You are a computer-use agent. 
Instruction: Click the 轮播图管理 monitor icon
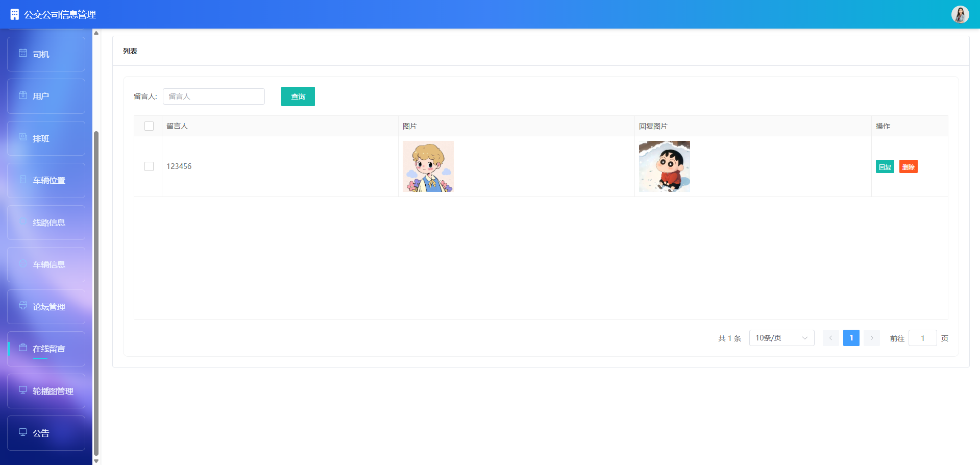coord(23,390)
